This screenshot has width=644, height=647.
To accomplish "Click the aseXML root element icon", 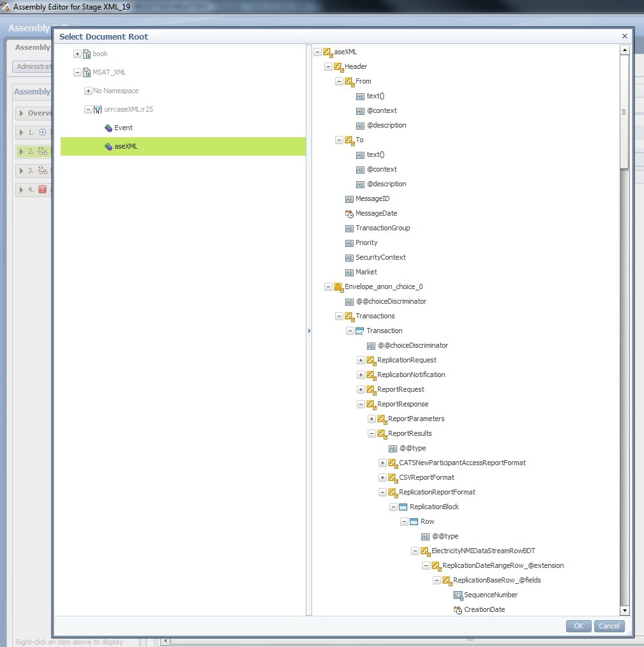I will (328, 52).
